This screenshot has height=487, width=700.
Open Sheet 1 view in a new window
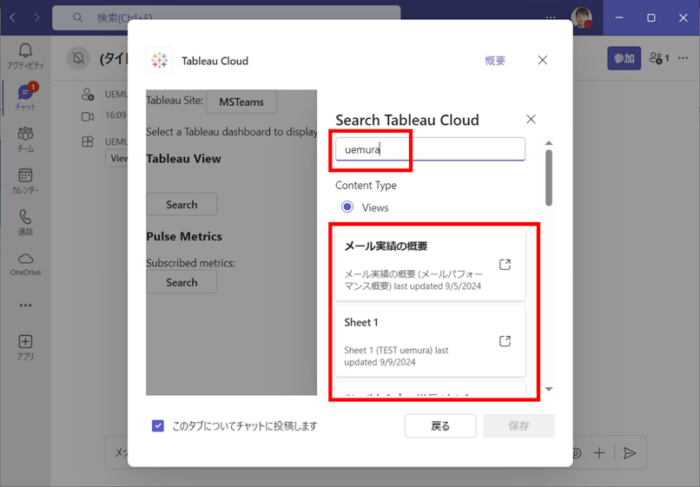[505, 341]
